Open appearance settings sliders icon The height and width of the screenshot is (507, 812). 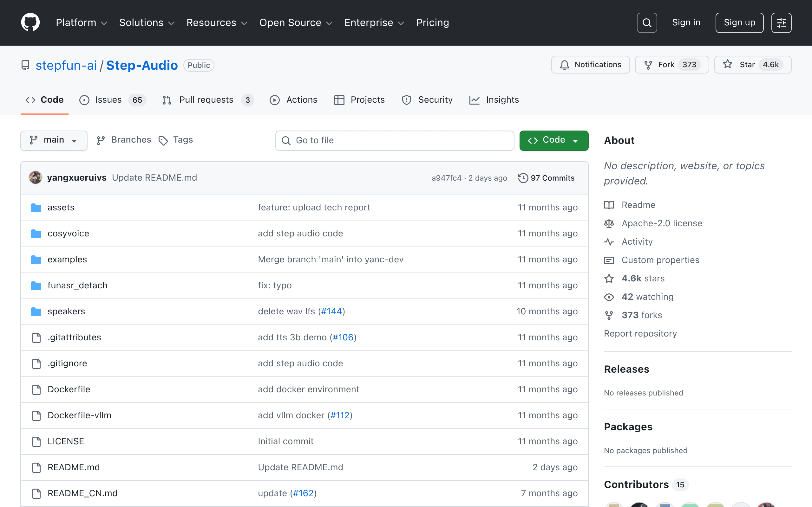781,23
